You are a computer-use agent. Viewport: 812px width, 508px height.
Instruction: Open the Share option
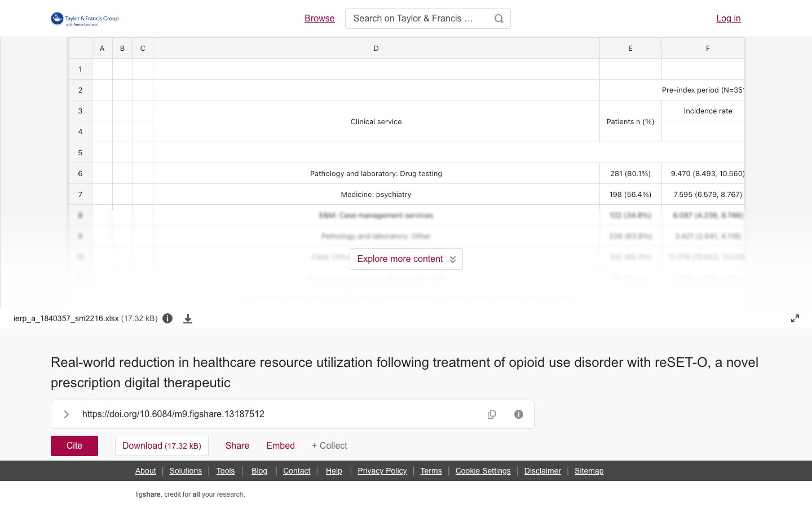237,446
